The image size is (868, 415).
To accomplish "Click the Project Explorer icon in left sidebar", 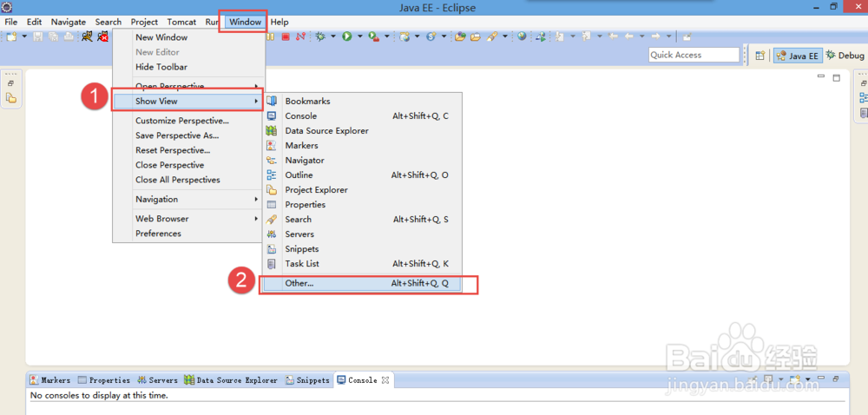I will pyautogui.click(x=11, y=98).
